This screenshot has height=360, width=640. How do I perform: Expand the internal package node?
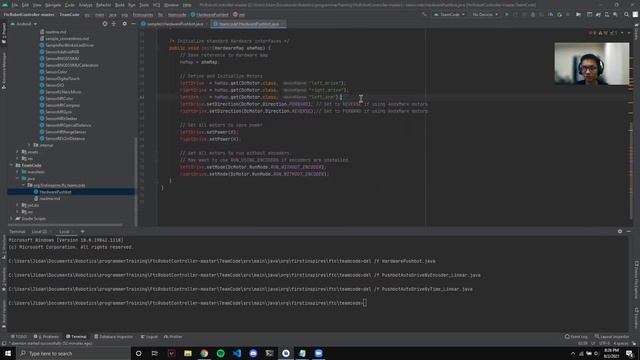29,145
